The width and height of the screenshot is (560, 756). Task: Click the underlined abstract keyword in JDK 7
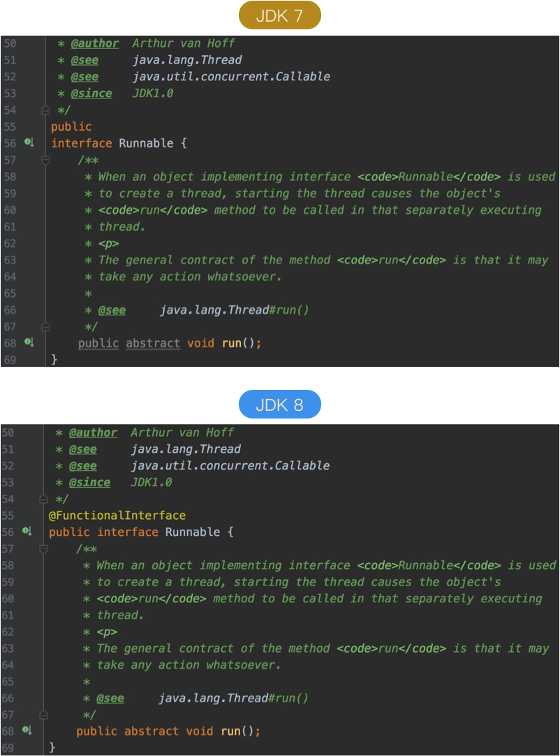[153, 343]
